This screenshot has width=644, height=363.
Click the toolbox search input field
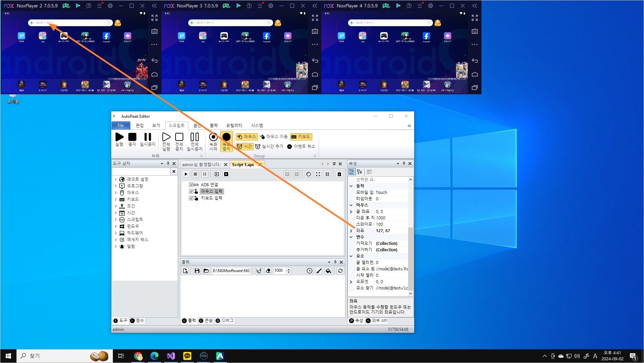pos(141,171)
